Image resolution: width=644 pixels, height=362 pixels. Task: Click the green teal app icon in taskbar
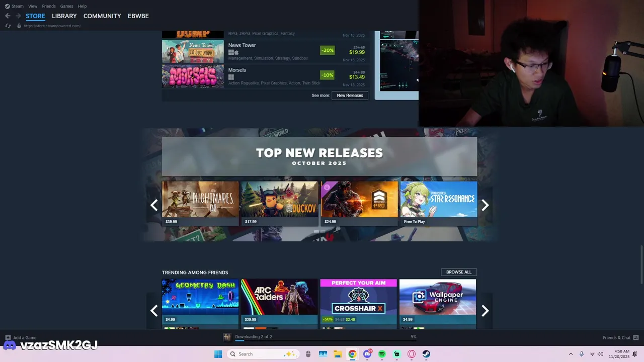(x=397, y=354)
